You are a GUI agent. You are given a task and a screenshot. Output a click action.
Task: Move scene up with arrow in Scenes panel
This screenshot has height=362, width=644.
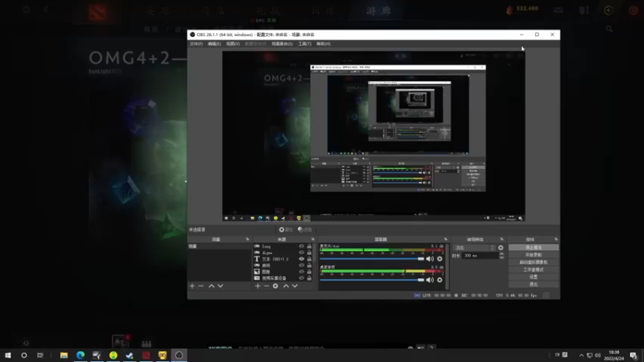212,286
